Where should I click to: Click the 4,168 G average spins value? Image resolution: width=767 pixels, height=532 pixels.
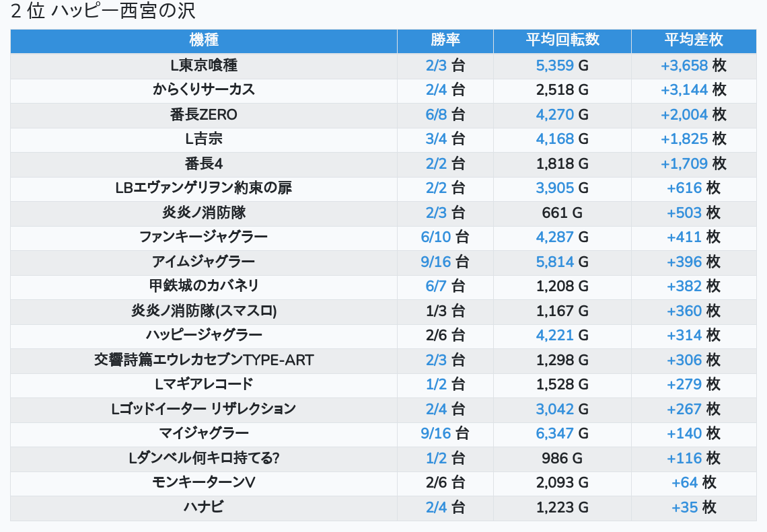[562, 139]
